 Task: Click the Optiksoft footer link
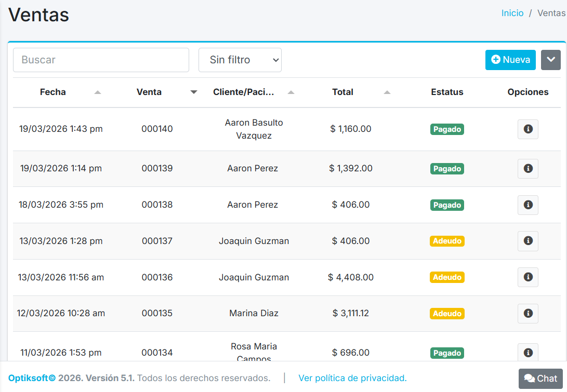[32, 378]
